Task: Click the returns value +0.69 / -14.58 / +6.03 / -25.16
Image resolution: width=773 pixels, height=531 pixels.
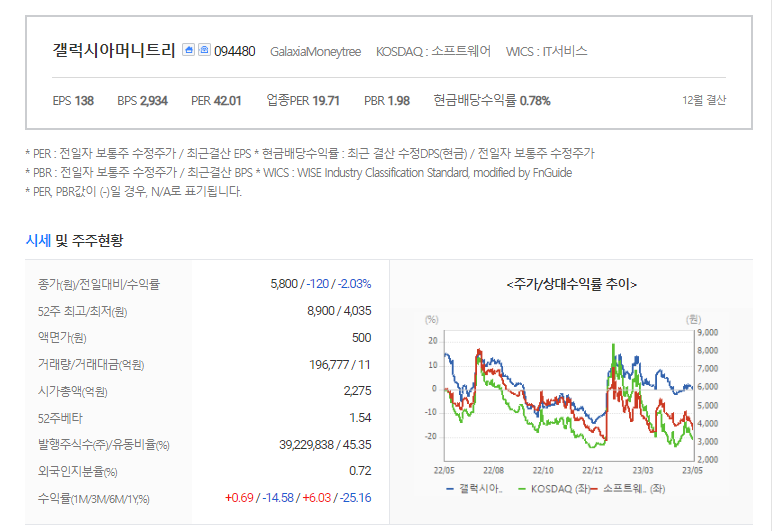Action: pyautogui.click(x=298, y=498)
